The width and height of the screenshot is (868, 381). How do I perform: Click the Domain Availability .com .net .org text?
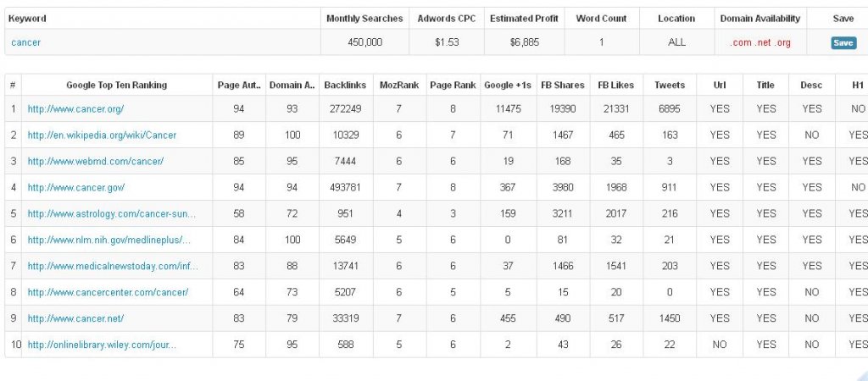[x=760, y=42]
